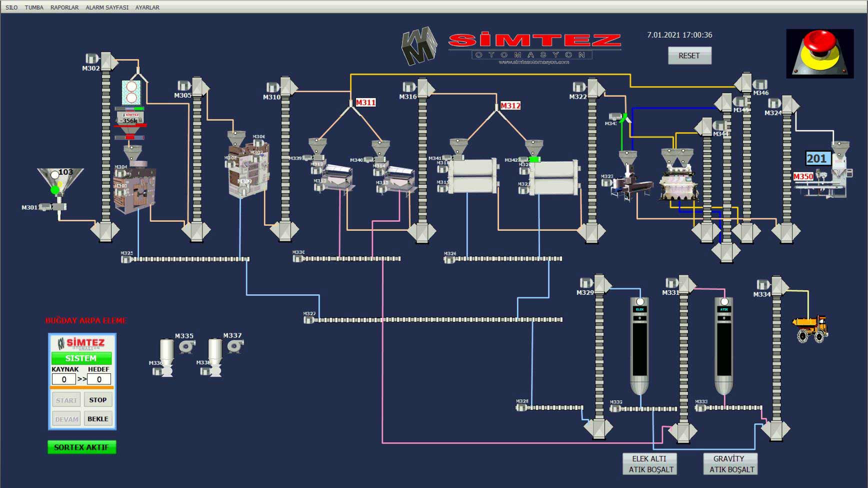Select the M331 elevator motor
Image resolution: width=868 pixels, height=488 pixels.
point(672,283)
